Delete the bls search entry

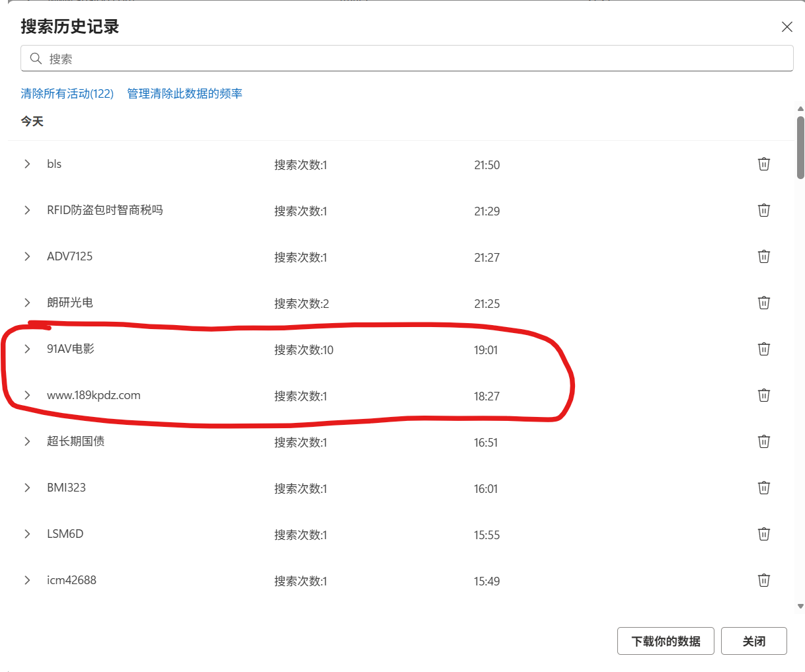tap(763, 164)
